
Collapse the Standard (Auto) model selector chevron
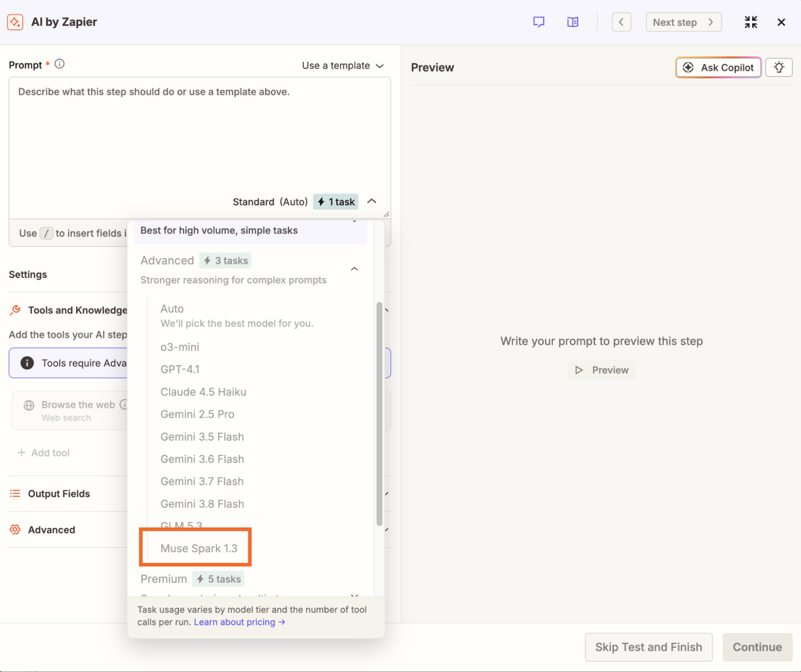(x=371, y=201)
